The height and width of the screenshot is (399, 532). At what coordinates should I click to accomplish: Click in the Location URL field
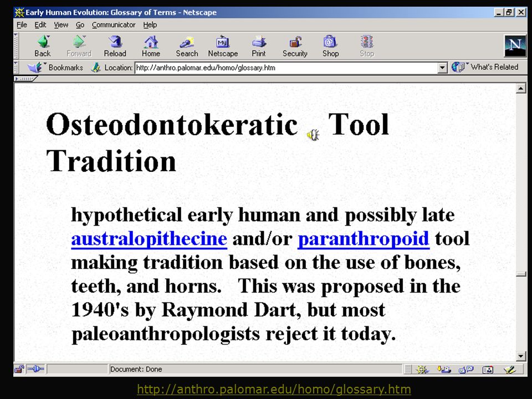[287, 68]
